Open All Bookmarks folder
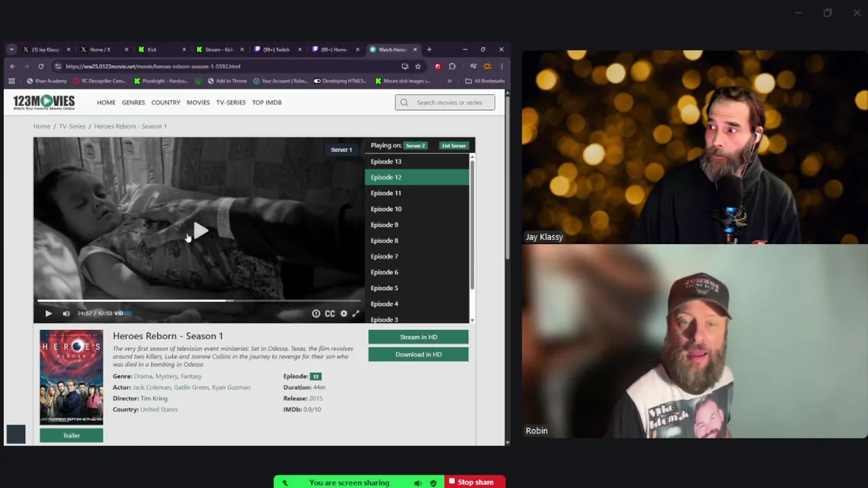The image size is (868, 488). click(x=485, y=81)
